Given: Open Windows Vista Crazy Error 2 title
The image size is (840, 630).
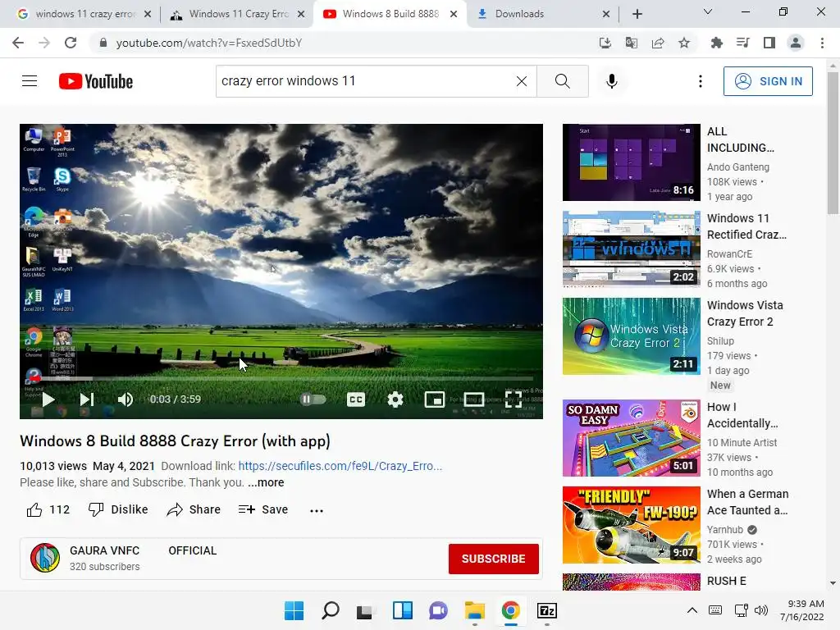Looking at the screenshot, I should point(745,313).
